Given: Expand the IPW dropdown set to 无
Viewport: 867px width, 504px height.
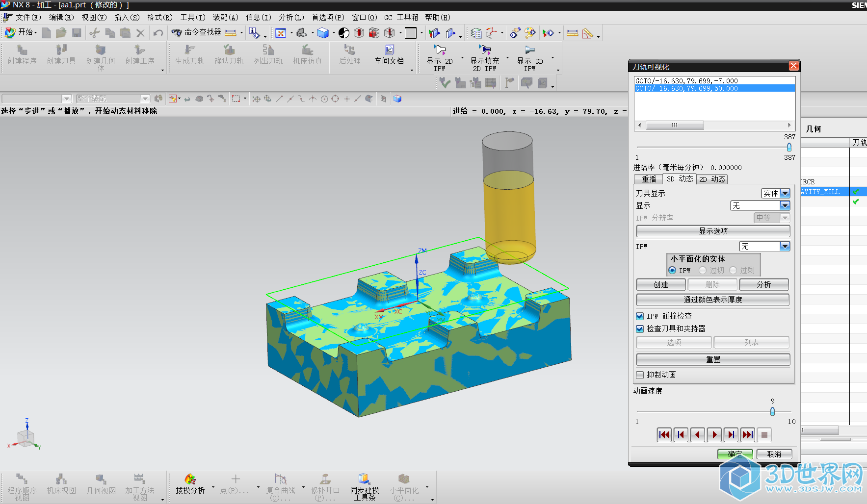Looking at the screenshot, I should (x=785, y=247).
